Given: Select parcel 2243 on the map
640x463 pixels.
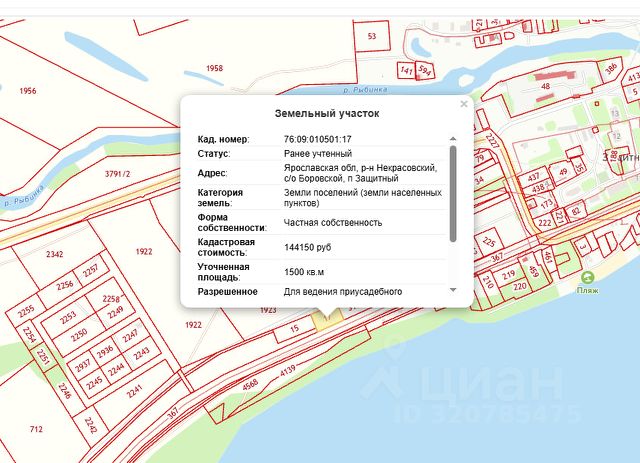Looking at the screenshot, I should (x=141, y=354).
